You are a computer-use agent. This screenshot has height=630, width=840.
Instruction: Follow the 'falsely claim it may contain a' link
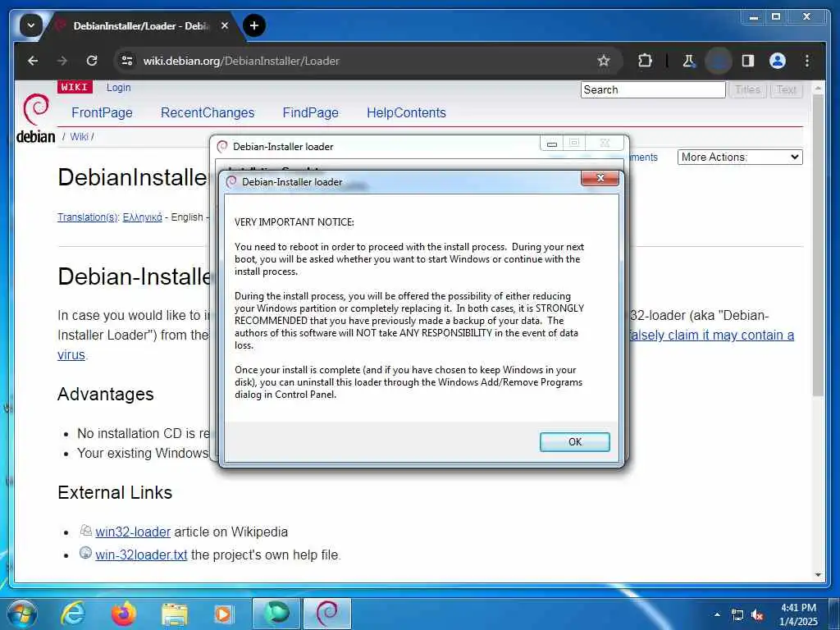click(711, 335)
